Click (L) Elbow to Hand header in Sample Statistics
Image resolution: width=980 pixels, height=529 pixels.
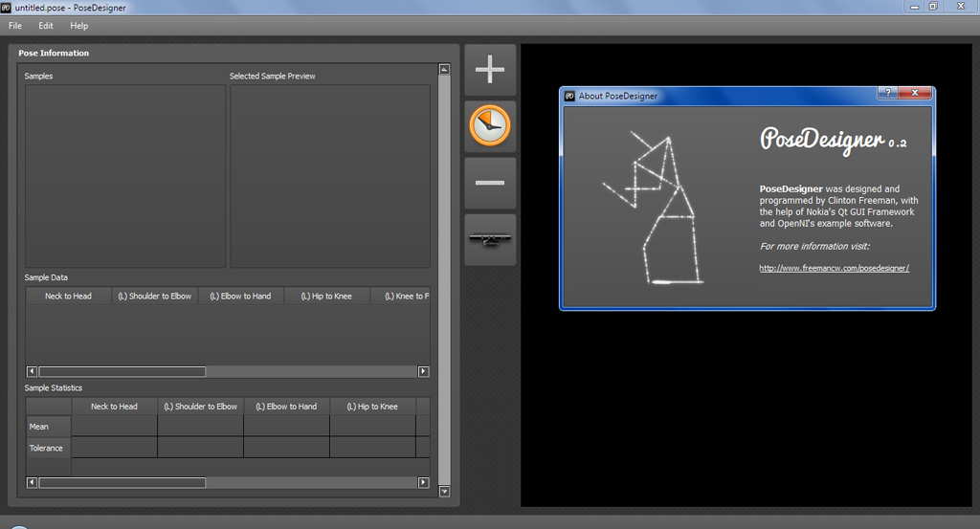point(286,407)
